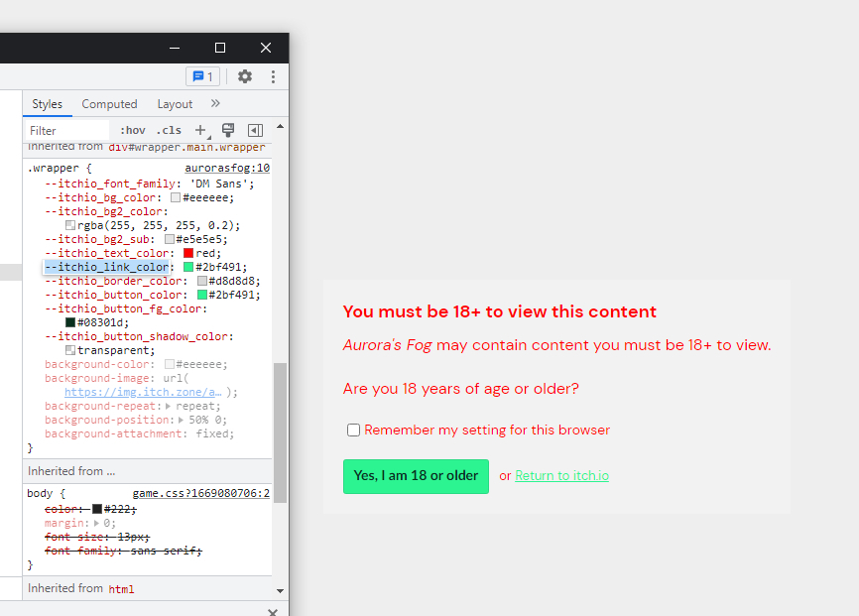Switch to the Computed tab
Screen dimensions: 859x616
point(109,104)
